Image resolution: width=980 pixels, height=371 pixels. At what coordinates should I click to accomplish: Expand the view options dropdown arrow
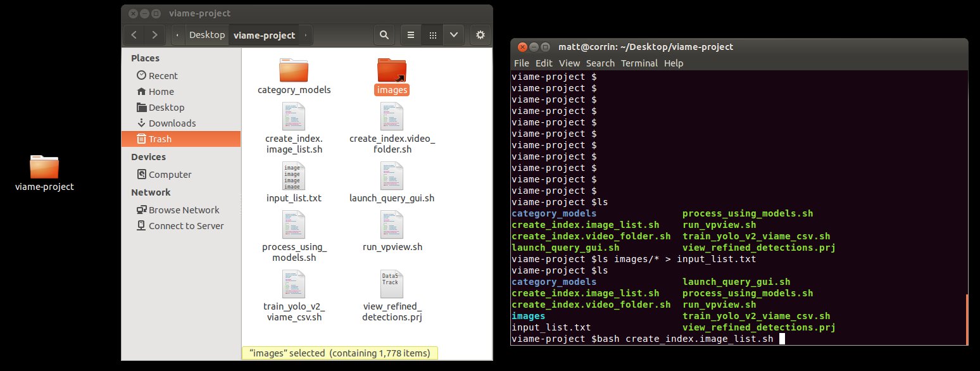click(x=454, y=35)
